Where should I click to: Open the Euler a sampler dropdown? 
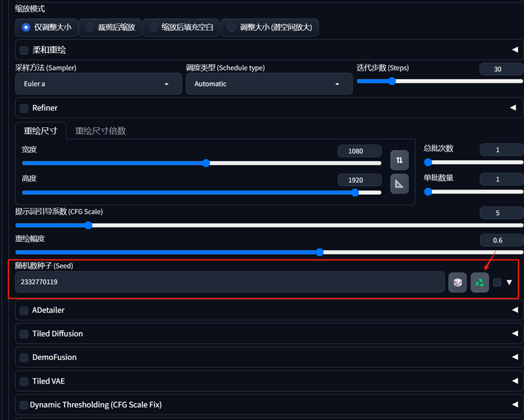click(98, 84)
